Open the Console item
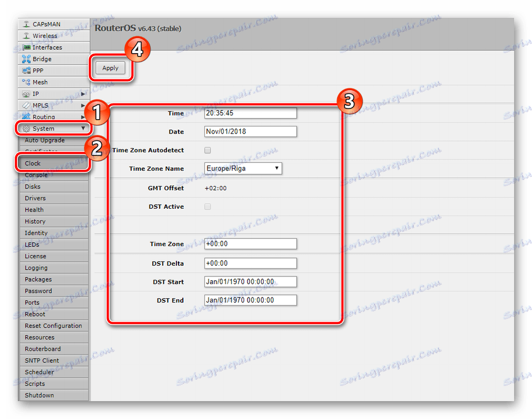The width and height of the screenshot is (532, 419). click(54, 175)
